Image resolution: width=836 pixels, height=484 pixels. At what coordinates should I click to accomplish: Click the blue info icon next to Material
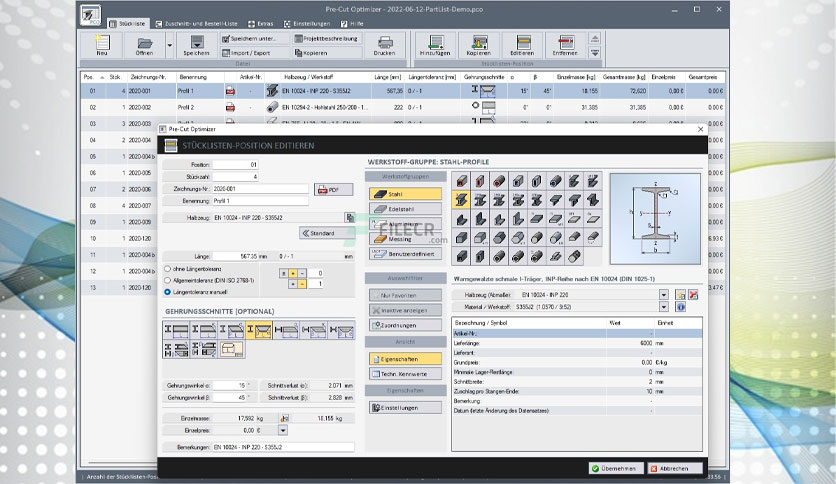click(x=680, y=307)
